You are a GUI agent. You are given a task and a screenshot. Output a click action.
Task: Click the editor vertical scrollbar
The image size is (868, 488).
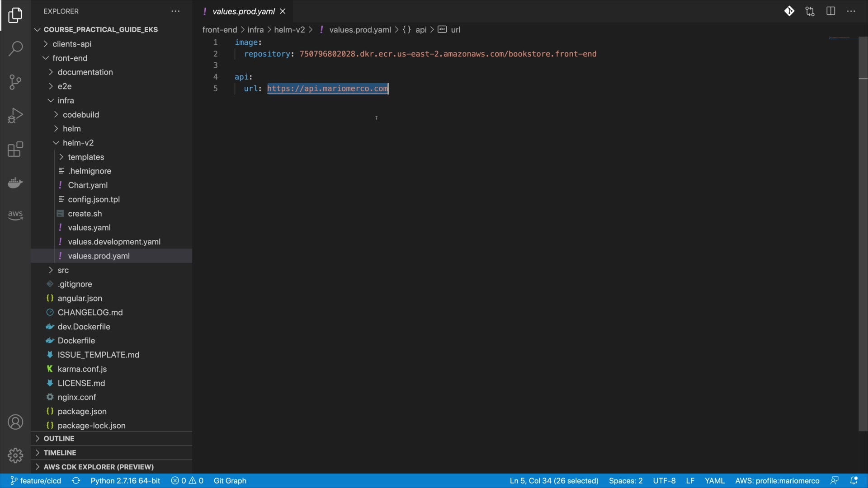(863, 226)
